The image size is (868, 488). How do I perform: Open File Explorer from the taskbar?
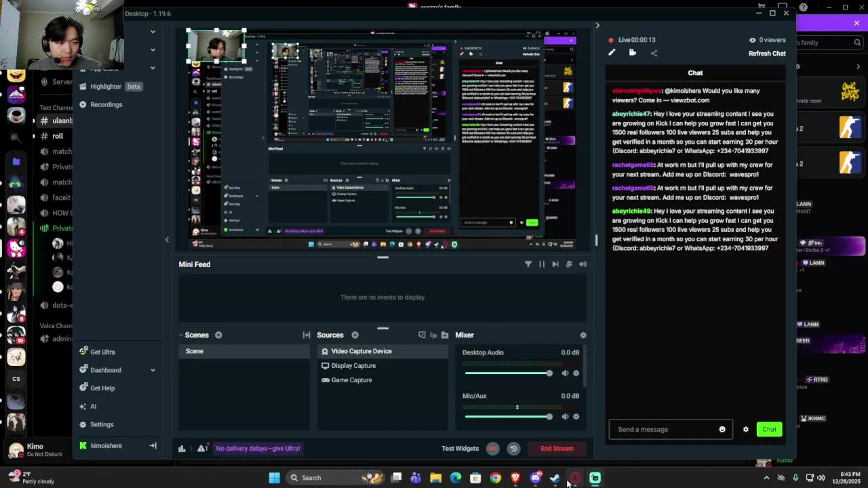pyautogui.click(x=435, y=478)
